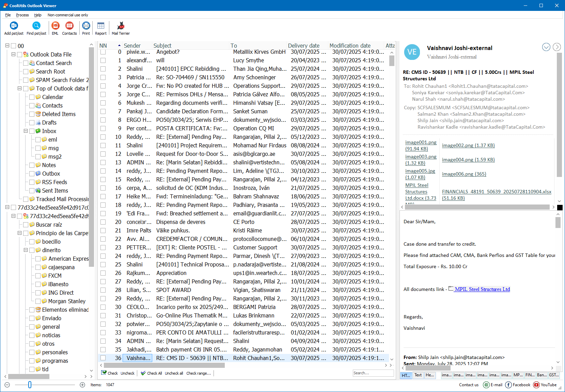The image size is (565, 392).
Task: Open the MPIL Steel Structures Ltd documents link
Action: pyautogui.click(x=482, y=289)
